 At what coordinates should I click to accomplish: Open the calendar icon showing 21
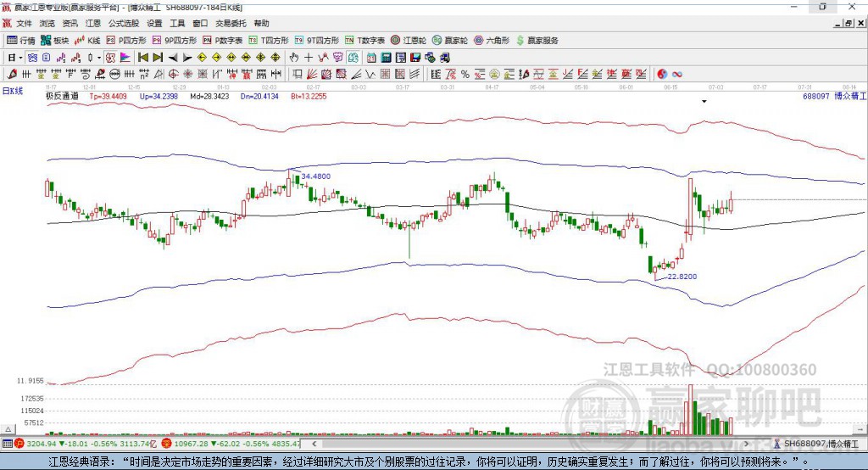(x=371, y=58)
